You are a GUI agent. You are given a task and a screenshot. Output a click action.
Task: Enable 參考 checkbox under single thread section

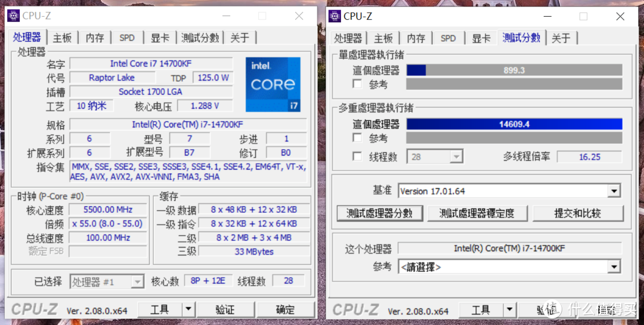click(x=358, y=84)
